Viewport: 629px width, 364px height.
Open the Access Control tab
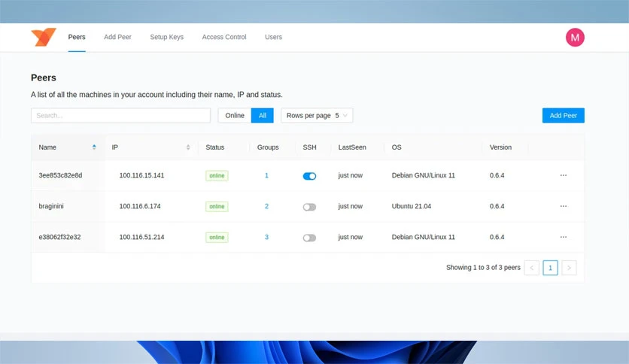click(224, 37)
